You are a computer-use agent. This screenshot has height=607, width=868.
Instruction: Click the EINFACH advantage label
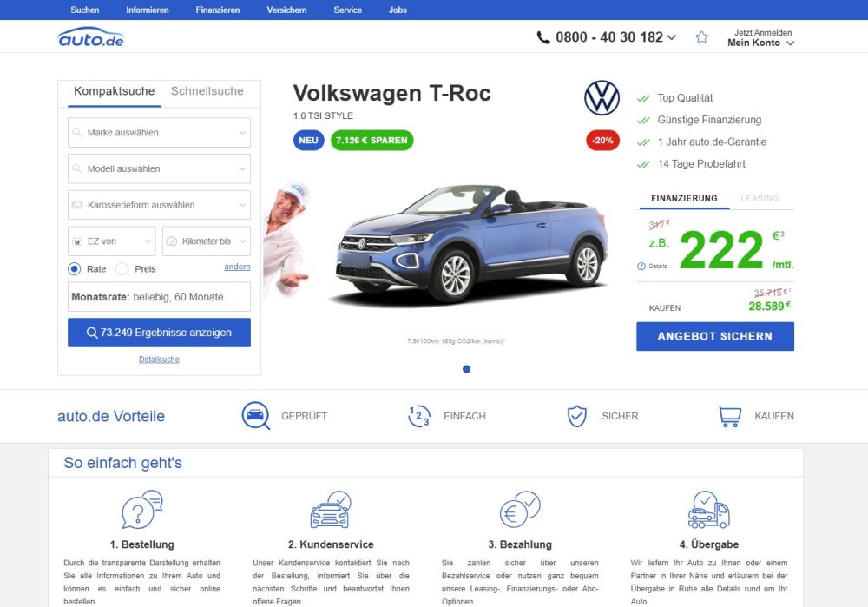click(x=464, y=416)
